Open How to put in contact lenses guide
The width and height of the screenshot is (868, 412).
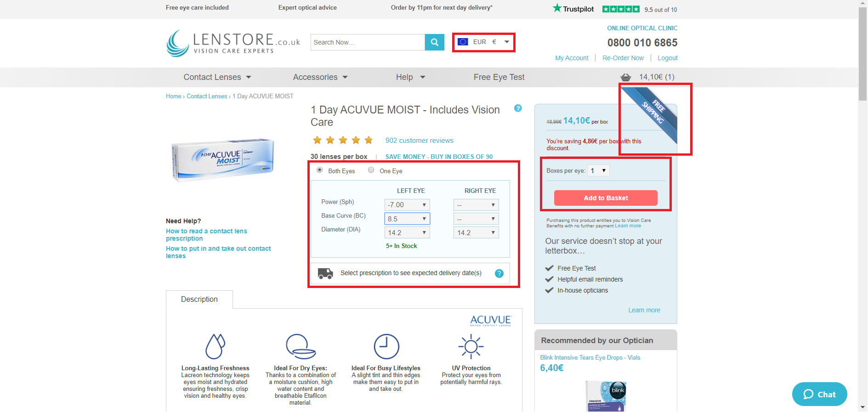218,252
